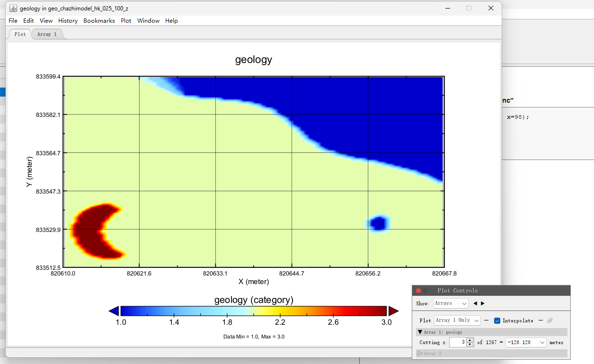Decrement the Cutting z stepper down arrow
The height and width of the screenshot is (364, 594).
[x=470, y=344]
